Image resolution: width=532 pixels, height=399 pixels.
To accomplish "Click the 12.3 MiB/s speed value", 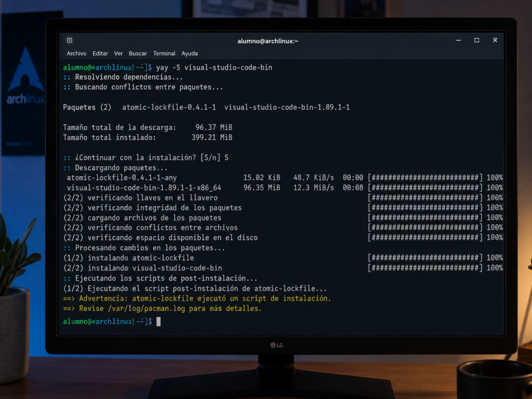I will click(313, 188).
